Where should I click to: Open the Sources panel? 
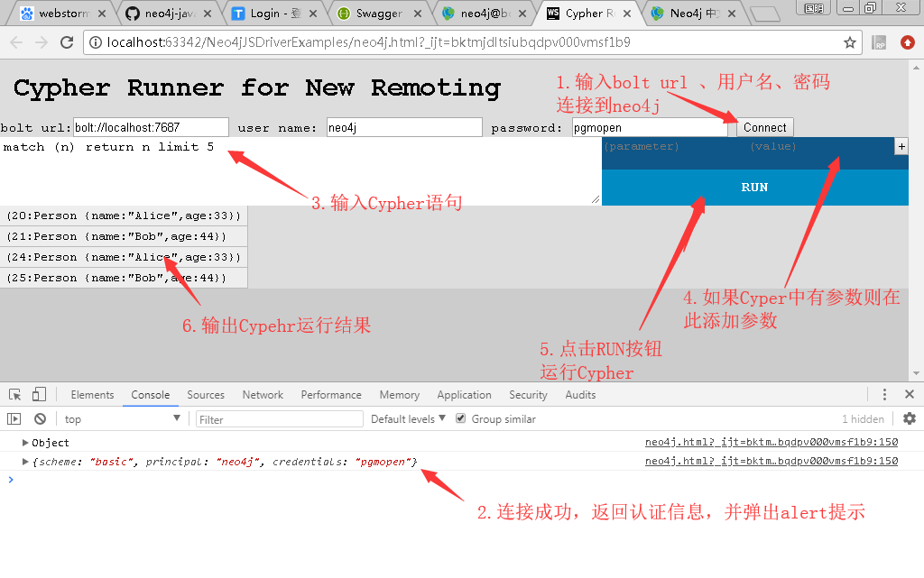(x=206, y=395)
